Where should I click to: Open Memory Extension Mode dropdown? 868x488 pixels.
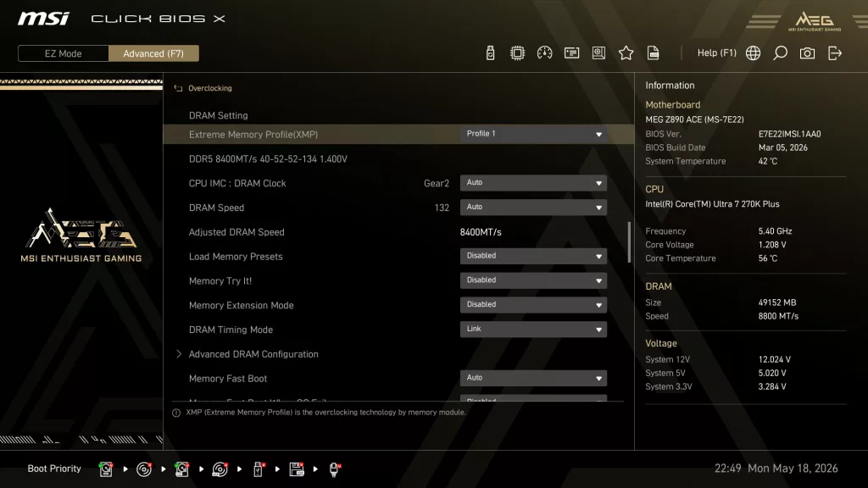click(533, 304)
